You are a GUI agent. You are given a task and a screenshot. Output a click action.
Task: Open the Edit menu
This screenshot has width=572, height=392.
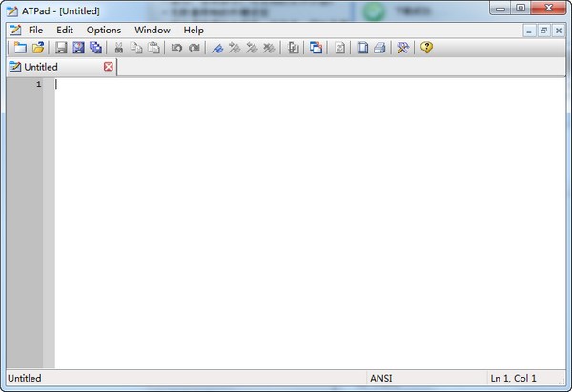tap(65, 30)
